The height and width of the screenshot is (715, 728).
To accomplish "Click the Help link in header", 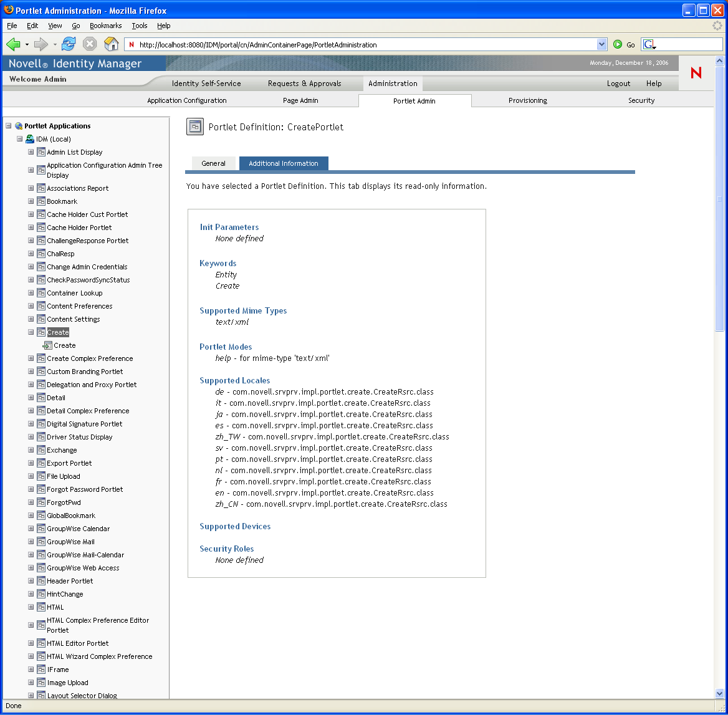I will [654, 84].
